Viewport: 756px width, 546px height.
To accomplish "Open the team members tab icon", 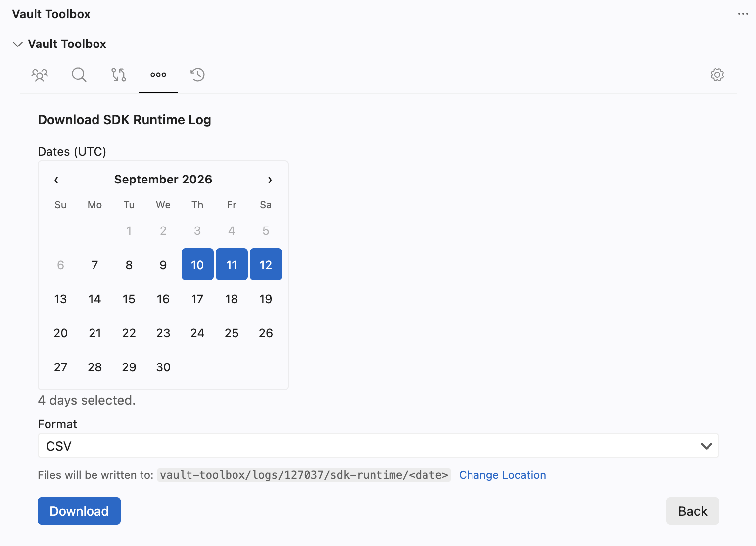I will [x=40, y=75].
